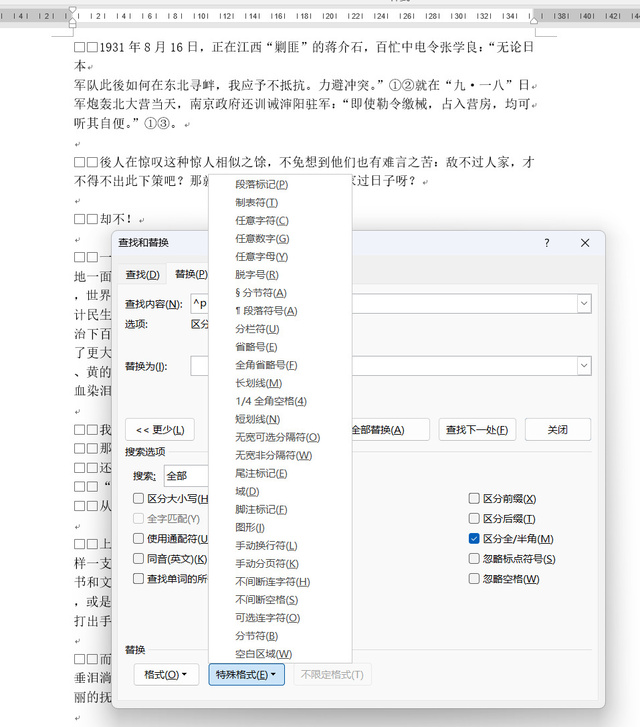
Task: Toggle 区分大小写 checkbox
Action: tap(138, 499)
